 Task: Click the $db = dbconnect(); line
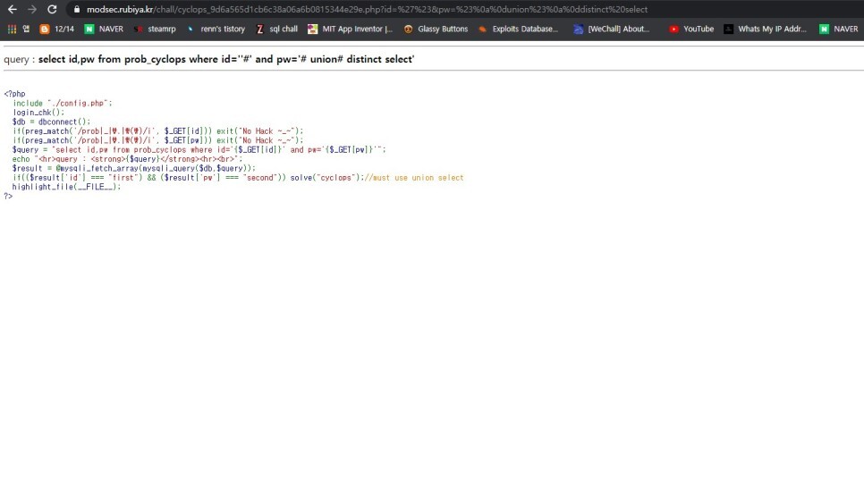point(51,122)
